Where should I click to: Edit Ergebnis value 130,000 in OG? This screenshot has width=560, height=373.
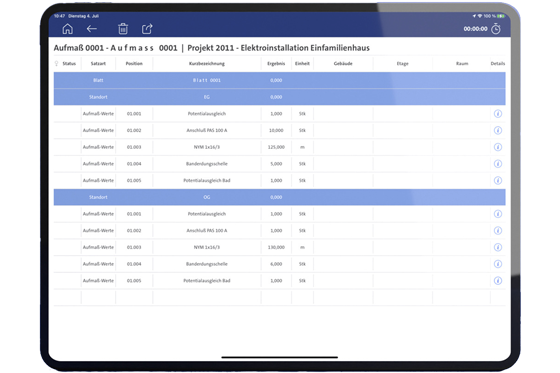click(276, 247)
